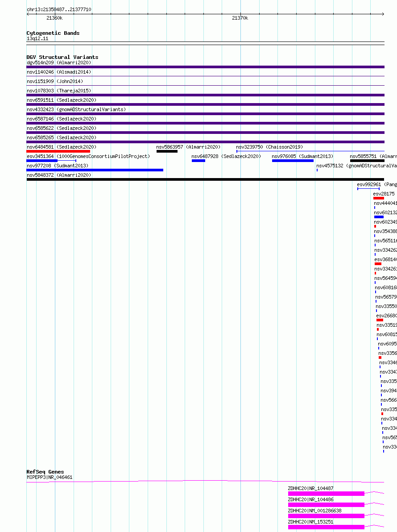Select the magenta exon bar under ZDHHC20|NM_153251

(x=326, y=527)
